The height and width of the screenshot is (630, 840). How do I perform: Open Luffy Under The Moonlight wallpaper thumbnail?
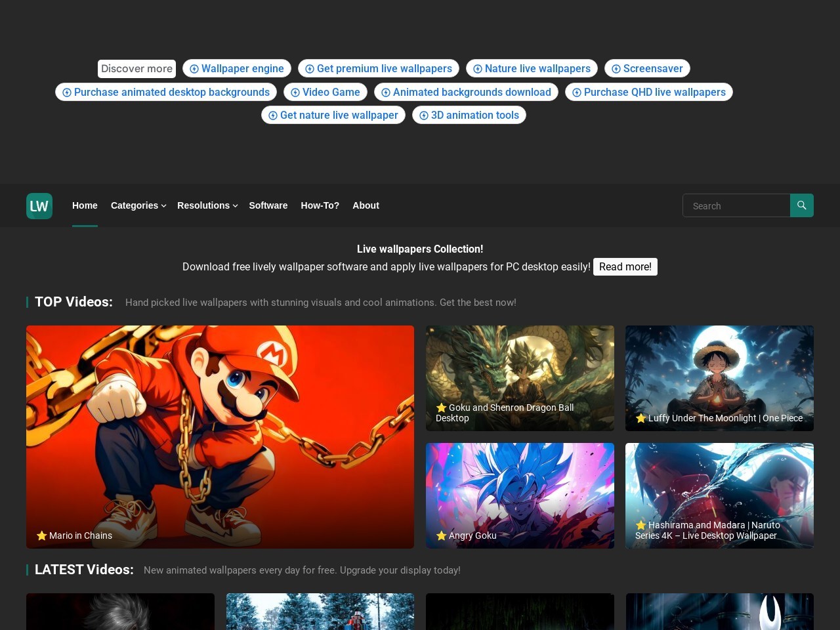pos(719,378)
